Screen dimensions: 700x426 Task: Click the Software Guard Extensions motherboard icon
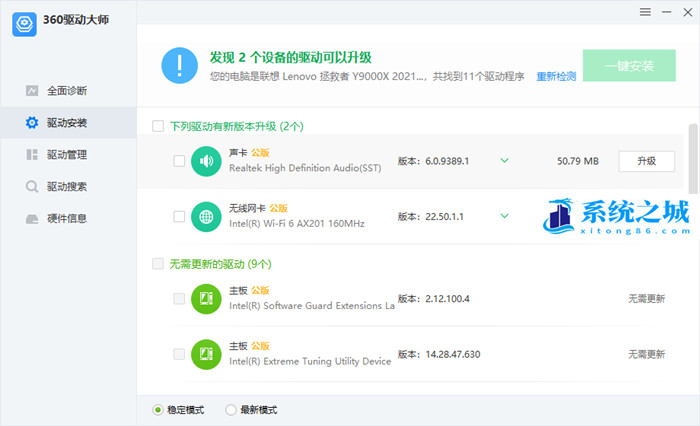206,299
